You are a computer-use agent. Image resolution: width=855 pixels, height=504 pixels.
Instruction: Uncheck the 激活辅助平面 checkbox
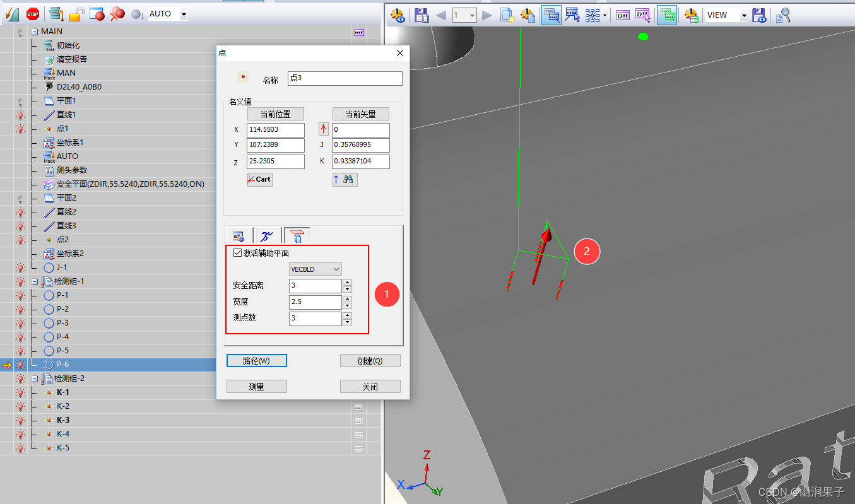pos(237,253)
